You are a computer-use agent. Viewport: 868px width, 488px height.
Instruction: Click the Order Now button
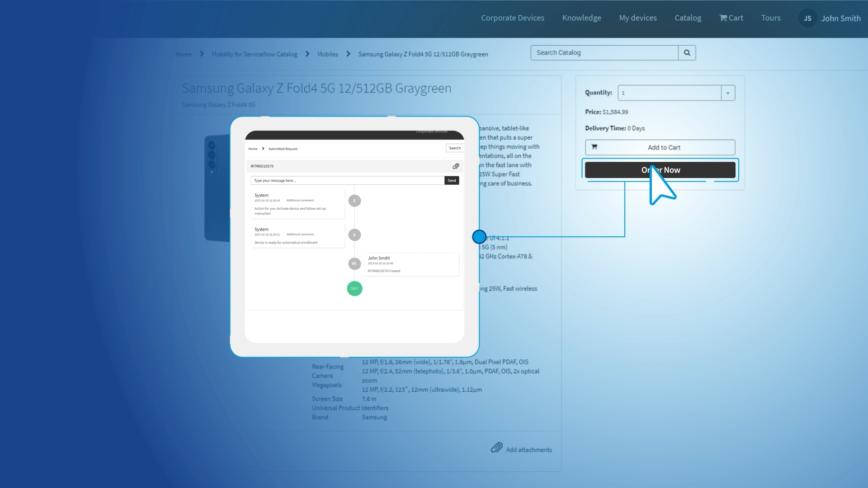(x=660, y=170)
